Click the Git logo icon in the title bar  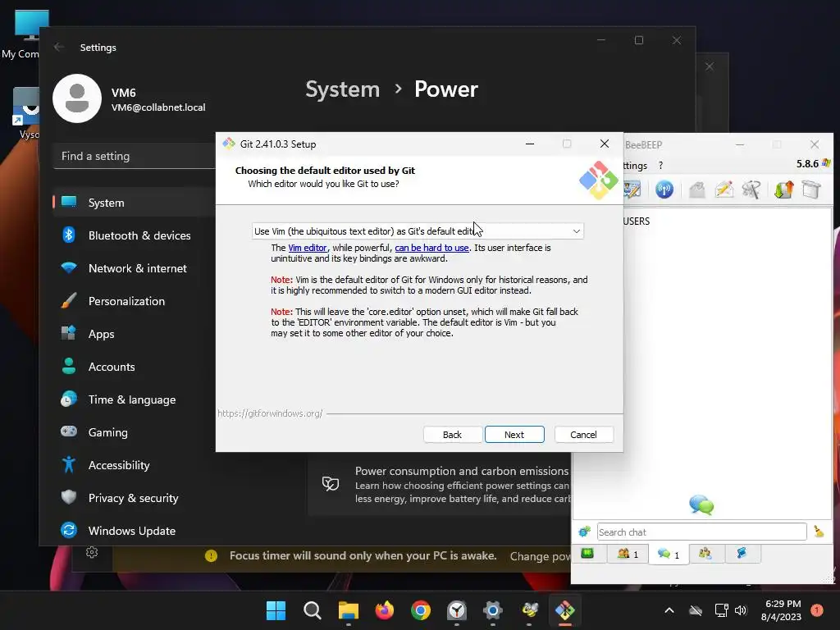click(x=229, y=144)
